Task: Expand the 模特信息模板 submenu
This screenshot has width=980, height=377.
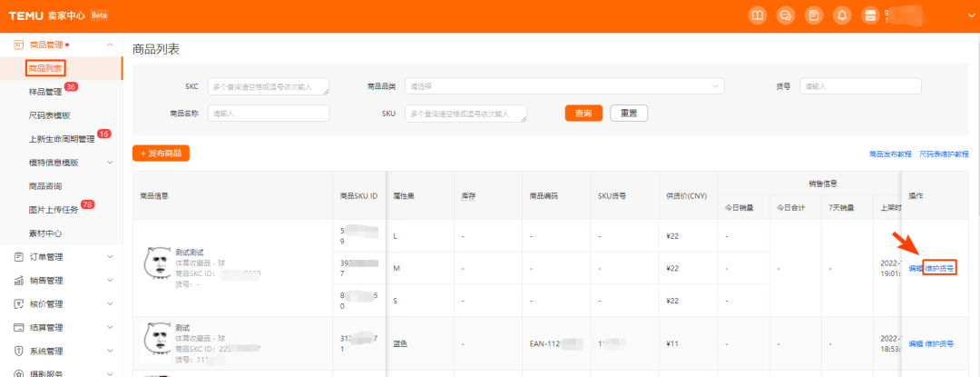Action: pyautogui.click(x=110, y=163)
